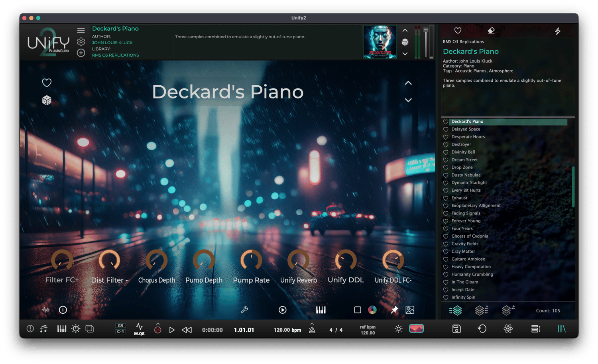This screenshot has width=598, height=364.
Task: Click the plus-circle icon below the gear
Action: pyautogui.click(x=81, y=53)
